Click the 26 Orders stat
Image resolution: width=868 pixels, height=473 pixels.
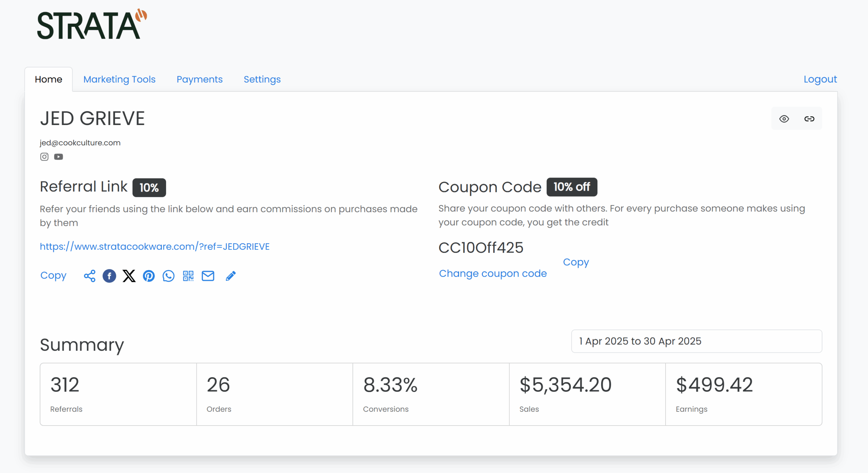pyautogui.click(x=275, y=394)
